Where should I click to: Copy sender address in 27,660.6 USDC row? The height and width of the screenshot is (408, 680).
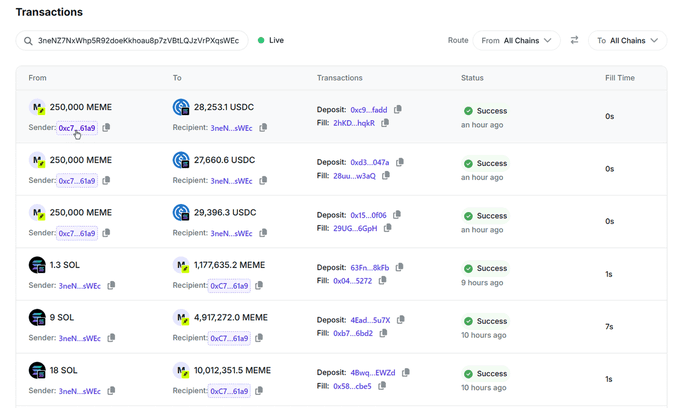(106, 180)
